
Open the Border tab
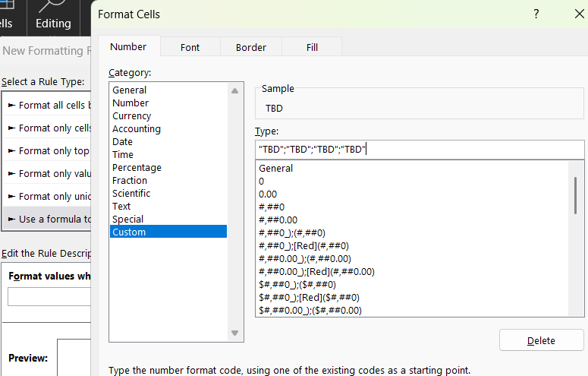coord(251,47)
